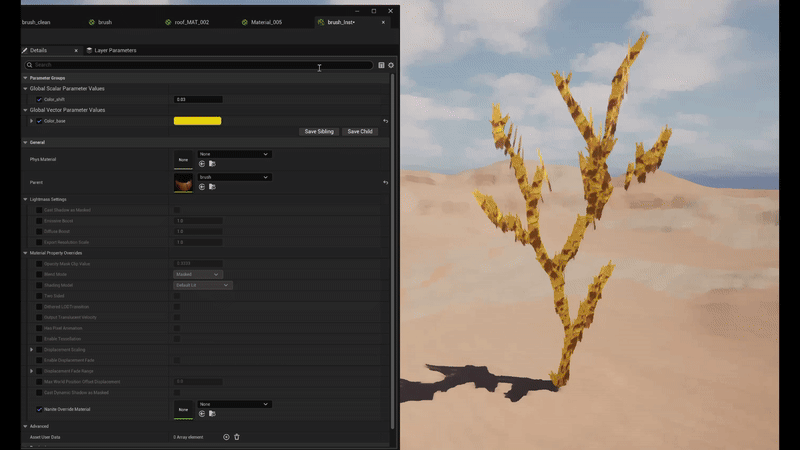Image resolution: width=800 pixels, height=450 pixels.
Task: Clear Asset User Data array with trash icon
Action: coord(237,437)
